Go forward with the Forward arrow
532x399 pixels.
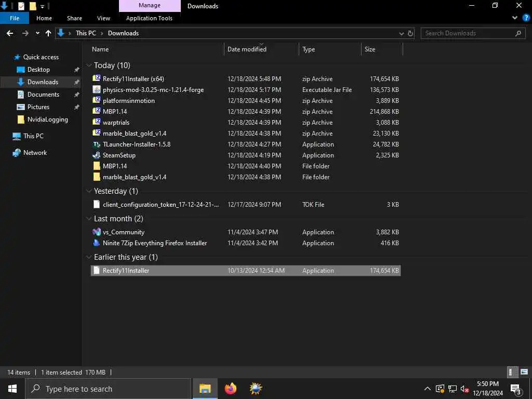pyautogui.click(x=25, y=33)
